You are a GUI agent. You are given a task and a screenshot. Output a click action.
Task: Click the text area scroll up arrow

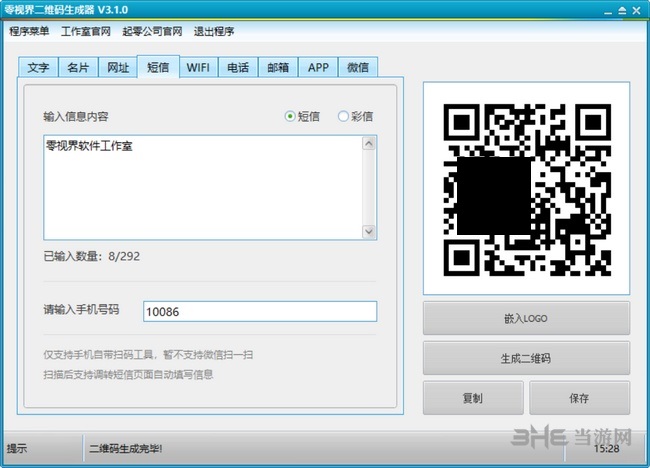coord(369,143)
